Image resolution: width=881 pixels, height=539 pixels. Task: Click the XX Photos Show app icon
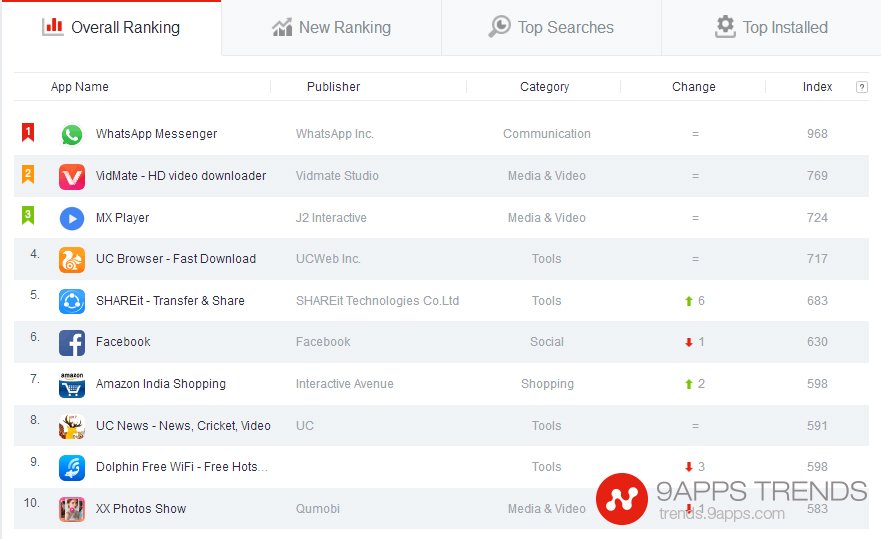[x=72, y=510]
